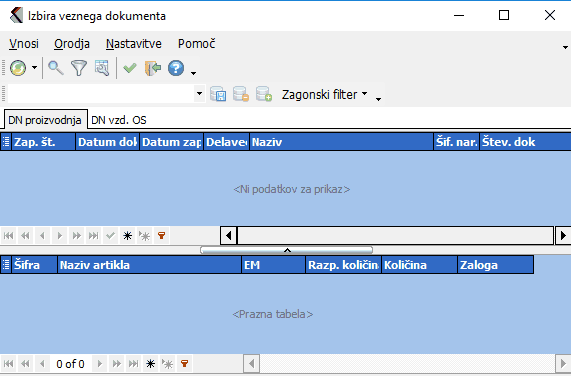Image resolution: width=571 pixels, height=376 pixels.
Task: Open the lower grid column chooser icon
Action: tap(6, 265)
